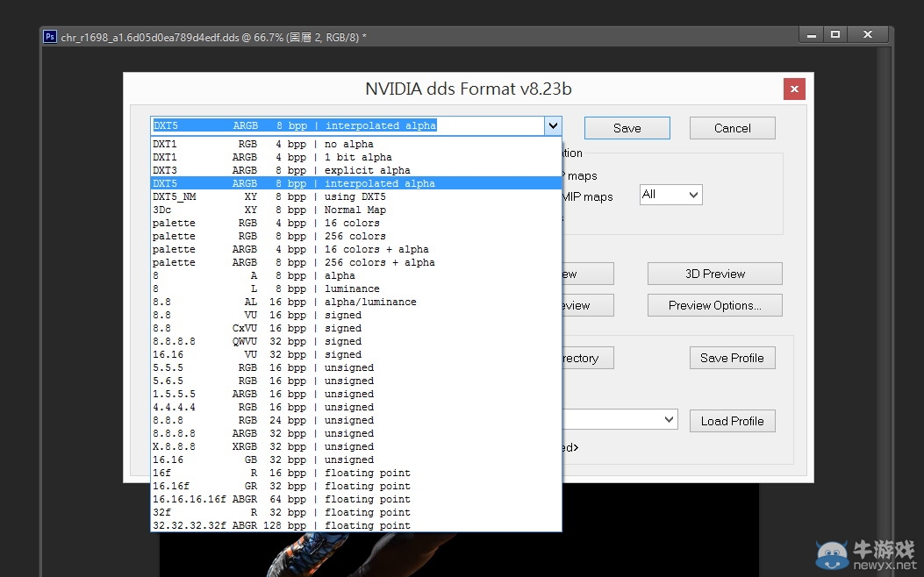The height and width of the screenshot is (577, 924).
Task: Pick palette RGB 256 colors option
Action: pyautogui.click(x=356, y=236)
